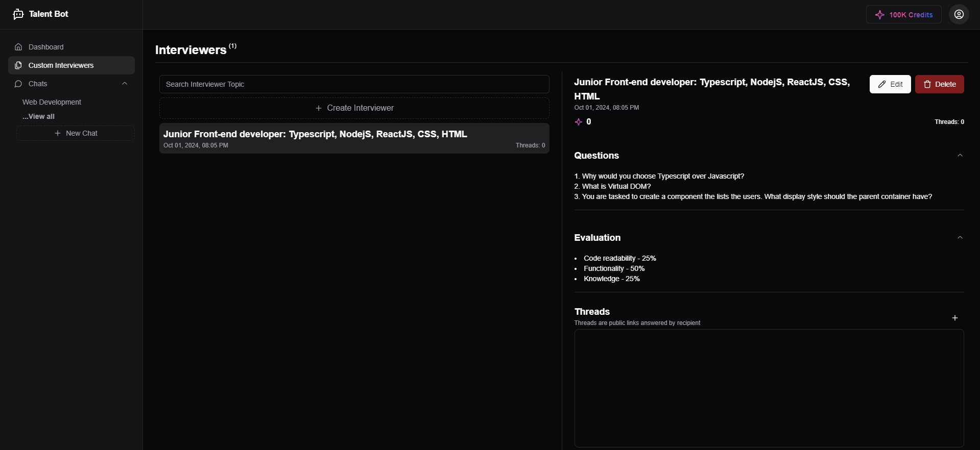Collapse the Chats section chevron

pos(125,84)
